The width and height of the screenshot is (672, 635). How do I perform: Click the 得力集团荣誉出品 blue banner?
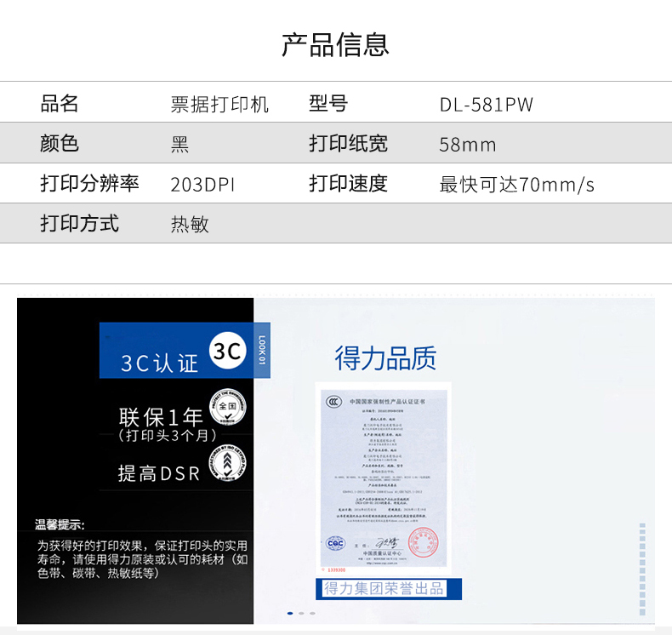tap(389, 589)
